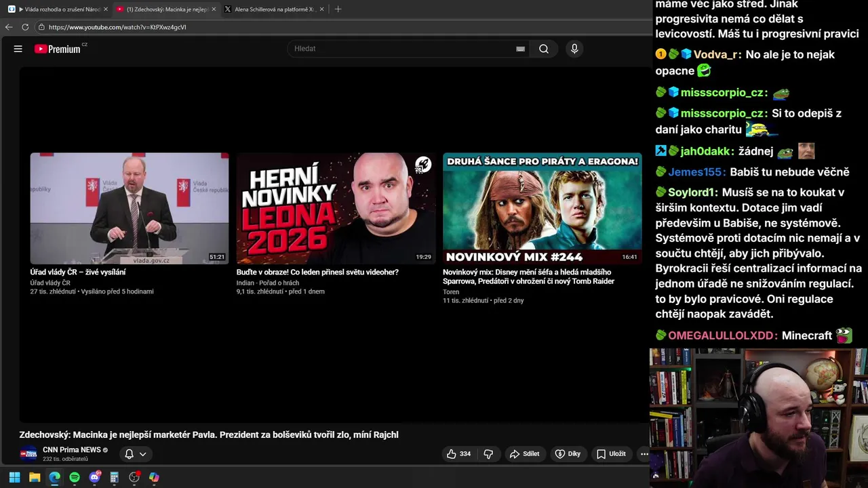Screen dimensions: 868x488
Task: Open Calculator from taskbar
Action: pyautogui.click(x=114, y=477)
